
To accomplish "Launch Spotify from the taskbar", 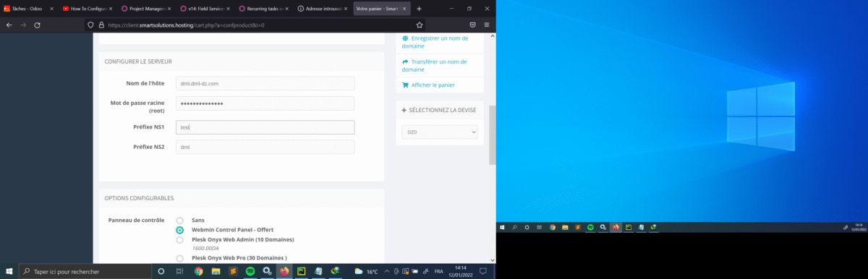I will click(250, 271).
